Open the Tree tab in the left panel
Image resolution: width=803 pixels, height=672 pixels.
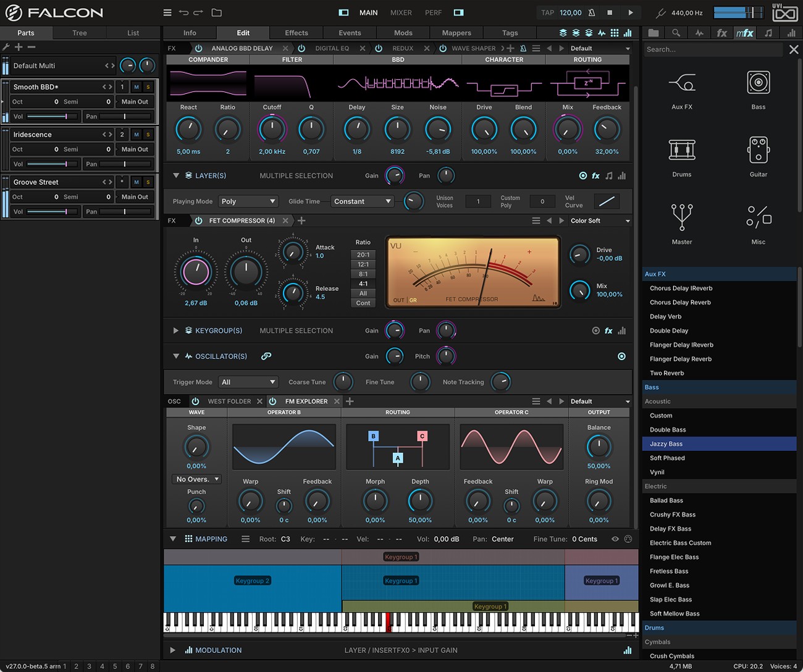coord(80,33)
